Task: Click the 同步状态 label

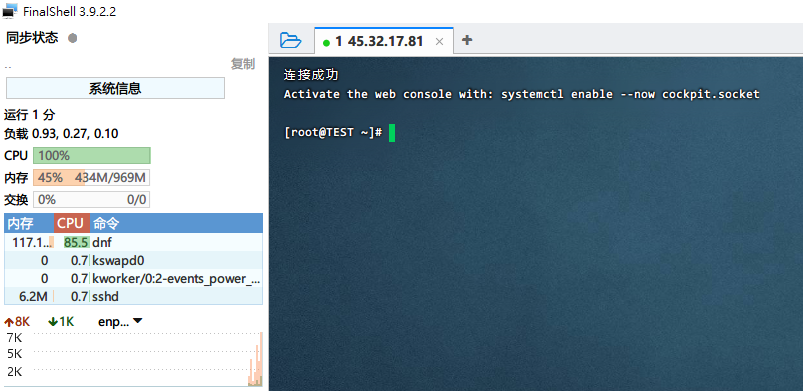Action: pos(32,37)
